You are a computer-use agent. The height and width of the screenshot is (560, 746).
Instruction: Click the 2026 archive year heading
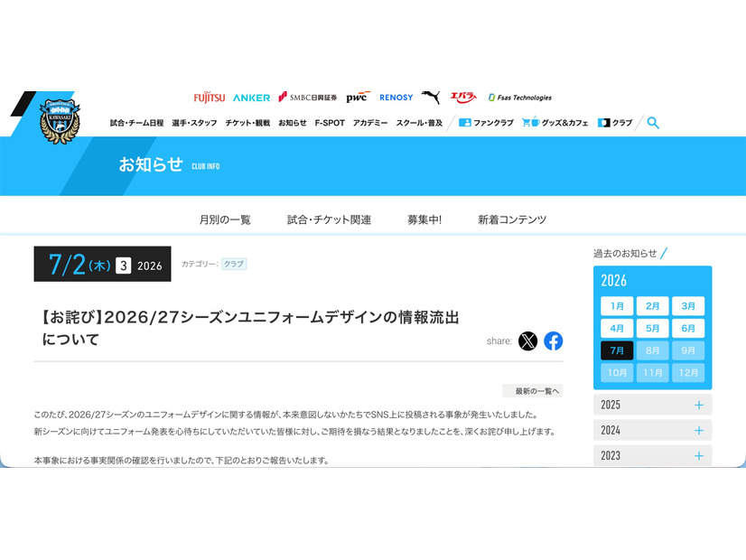[614, 280]
